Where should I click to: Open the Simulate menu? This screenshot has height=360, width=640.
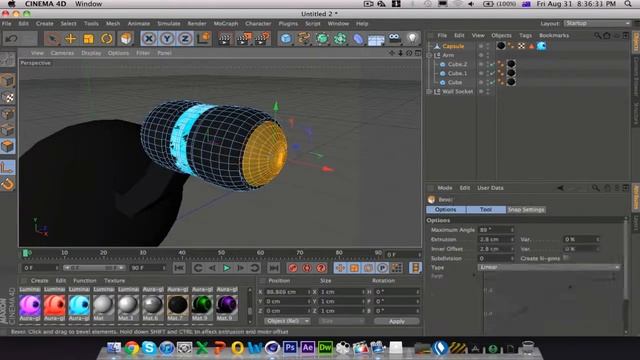pos(169,24)
